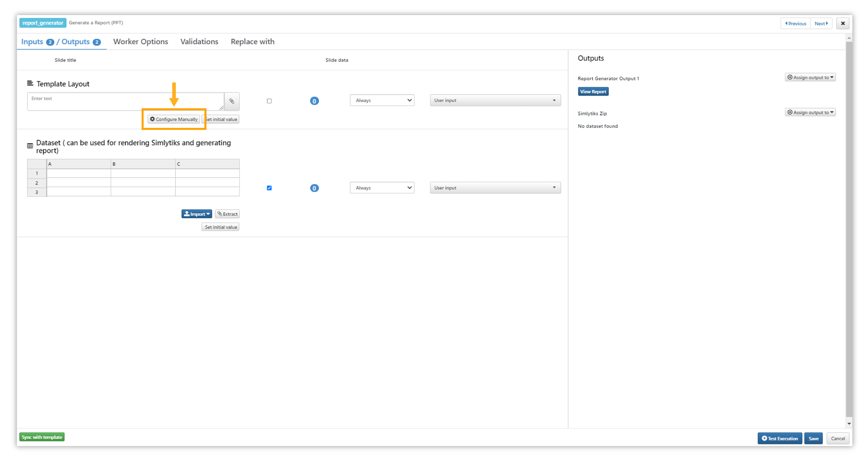Click column header B in Dataset table
868x462 pixels.
coord(143,164)
